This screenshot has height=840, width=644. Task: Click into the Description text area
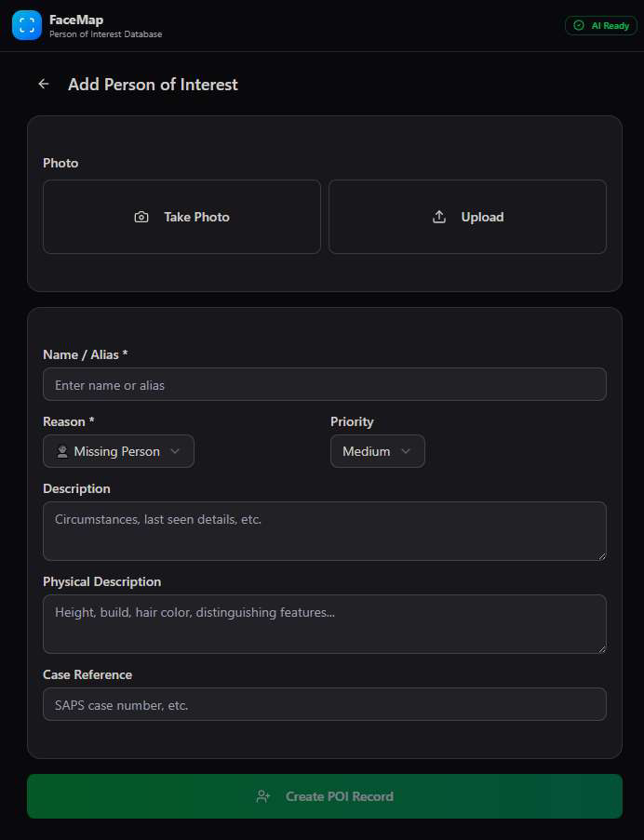pos(325,531)
